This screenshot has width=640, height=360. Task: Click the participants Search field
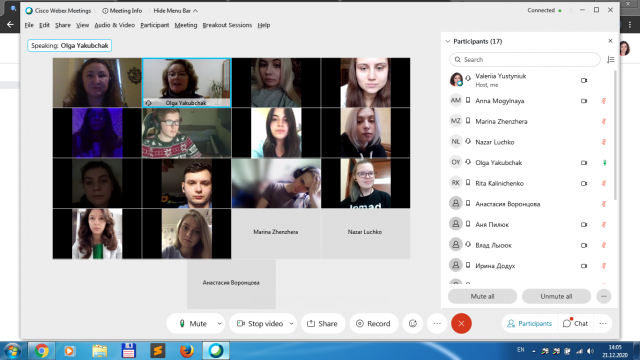(x=525, y=60)
